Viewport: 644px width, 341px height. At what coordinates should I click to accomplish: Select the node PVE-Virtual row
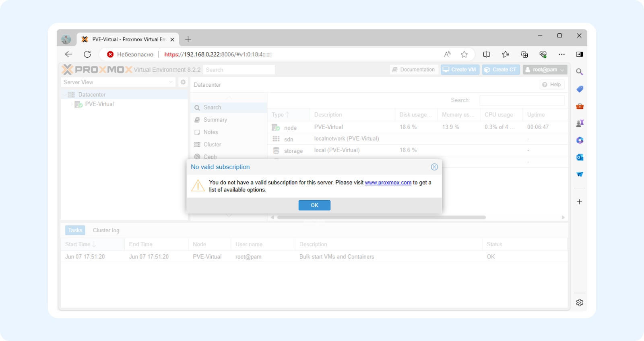pos(417,127)
